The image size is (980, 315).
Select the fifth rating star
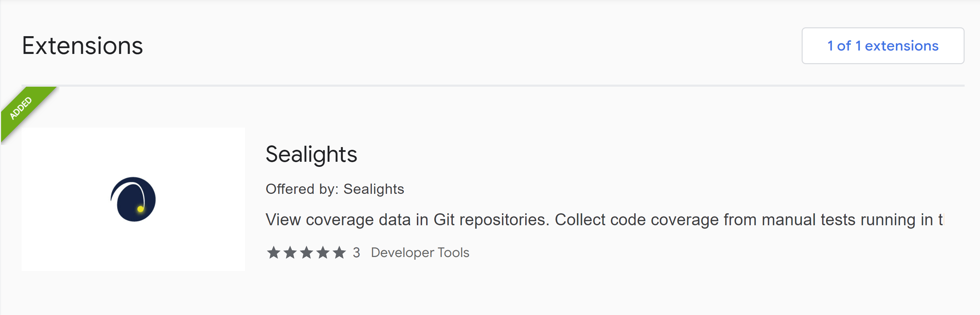point(339,253)
